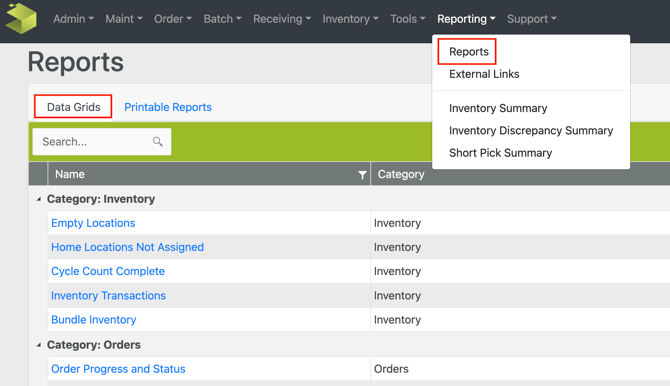
Task: Open the Inventory dropdown menu
Action: point(350,19)
